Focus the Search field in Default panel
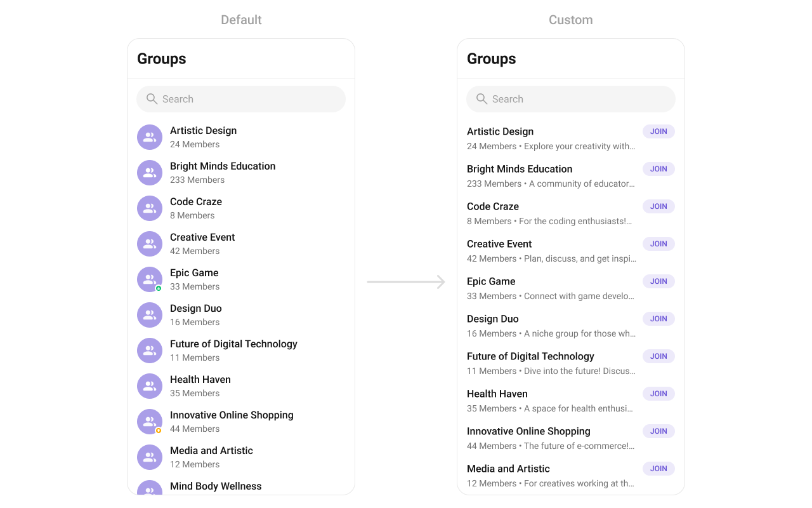 click(x=241, y=99)
